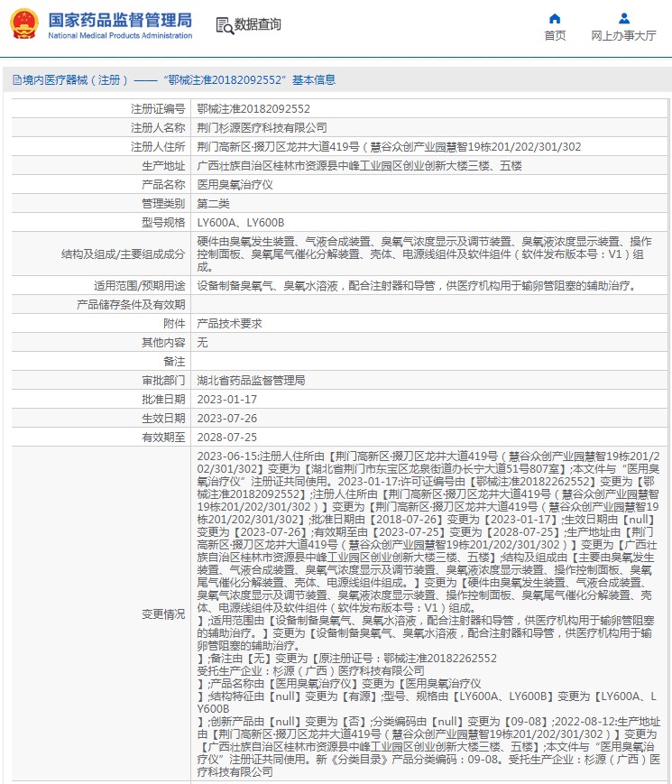This screenshot has width=672, height=784.
Task: Click National Medical Products Administration subtitle
Action: click(120, 35)
